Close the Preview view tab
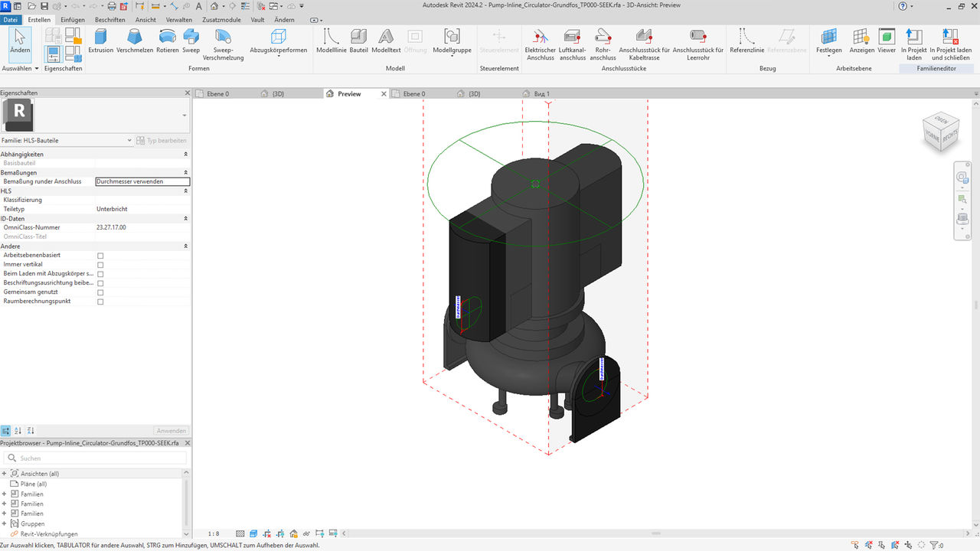980x551 pixels. 384,93
